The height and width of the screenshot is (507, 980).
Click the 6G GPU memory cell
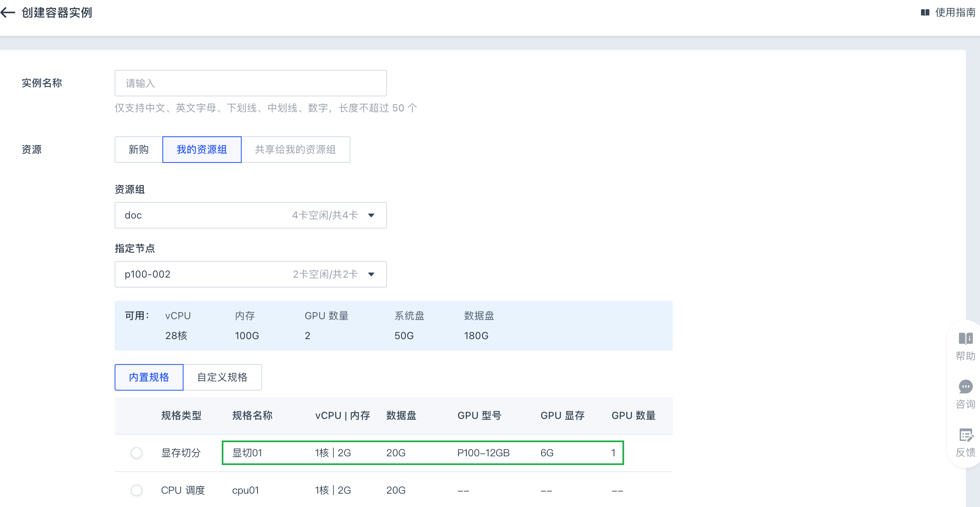click(547, 453)
